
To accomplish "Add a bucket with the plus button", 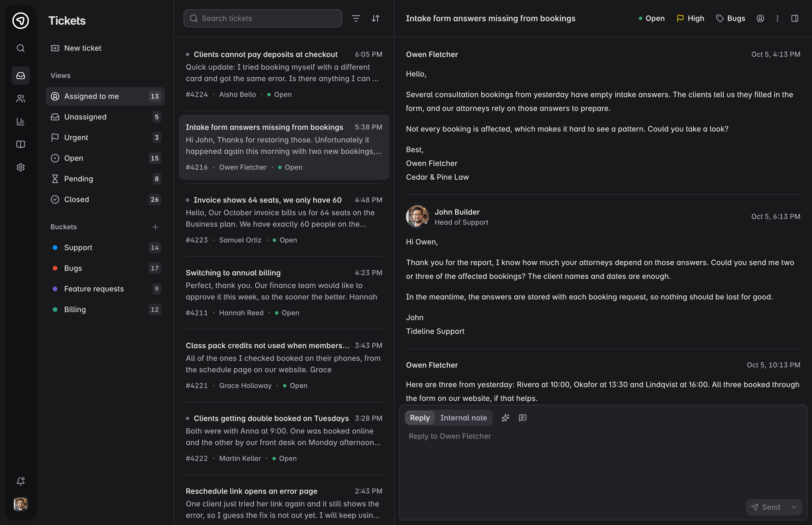I will pyautogui.click(x=155, y=227).
